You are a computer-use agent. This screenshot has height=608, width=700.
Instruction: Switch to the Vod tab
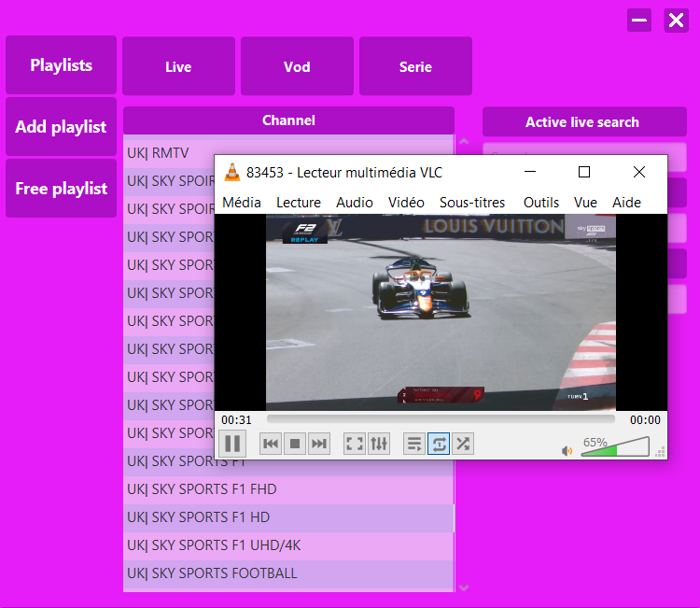click(297, 66)
